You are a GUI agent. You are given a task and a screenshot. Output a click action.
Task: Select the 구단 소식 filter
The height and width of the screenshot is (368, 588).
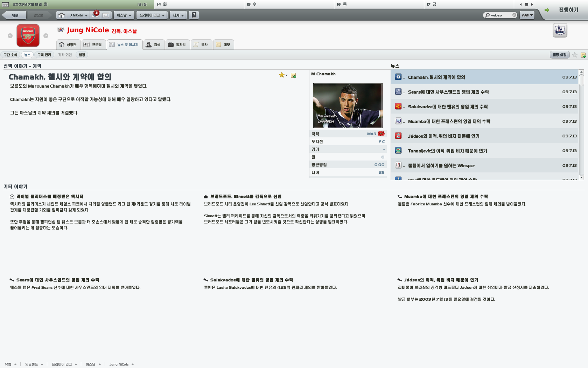click(10, 55)
